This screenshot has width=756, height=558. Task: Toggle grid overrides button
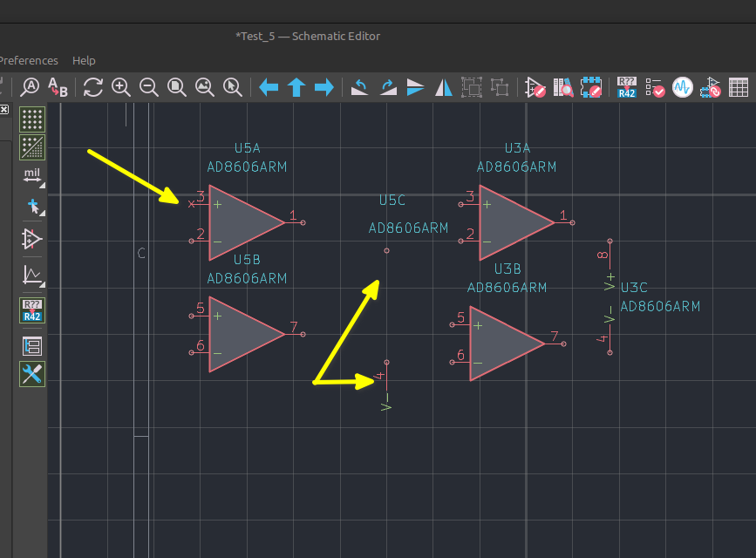click(x=32, y=147)
